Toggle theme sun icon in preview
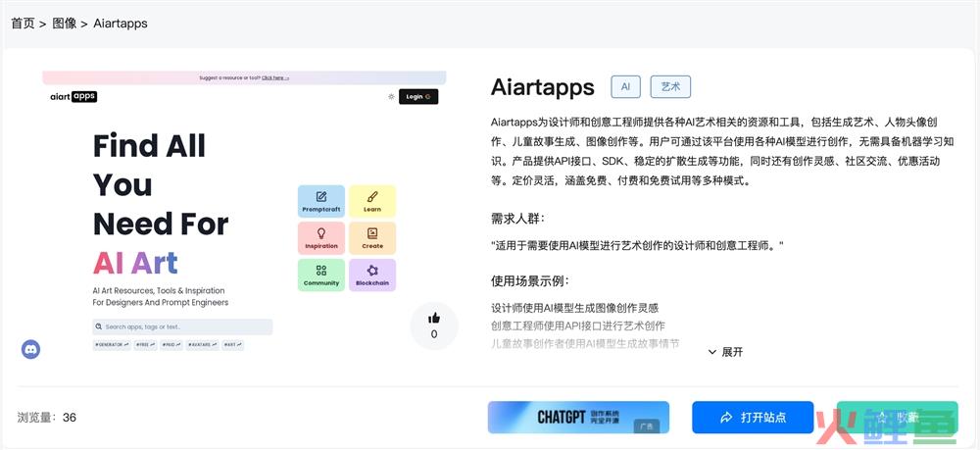 391,96
